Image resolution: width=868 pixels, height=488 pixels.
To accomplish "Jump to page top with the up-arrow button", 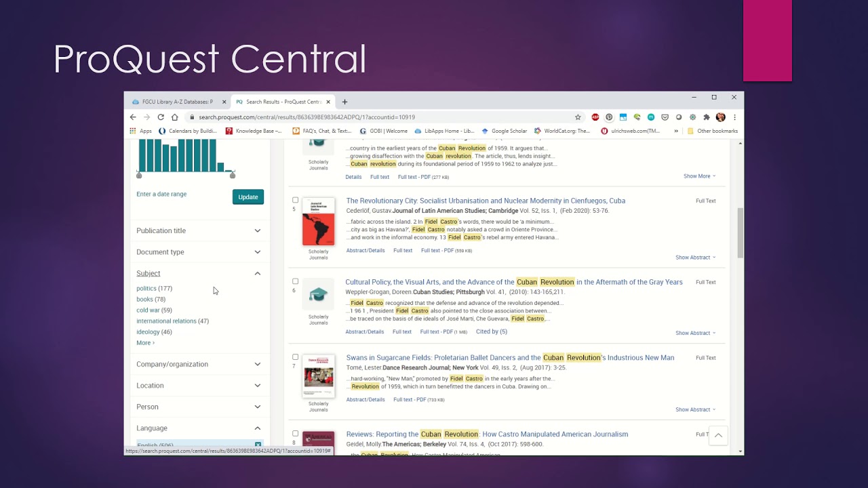I will pyautogui.click(x=717, y=436).
